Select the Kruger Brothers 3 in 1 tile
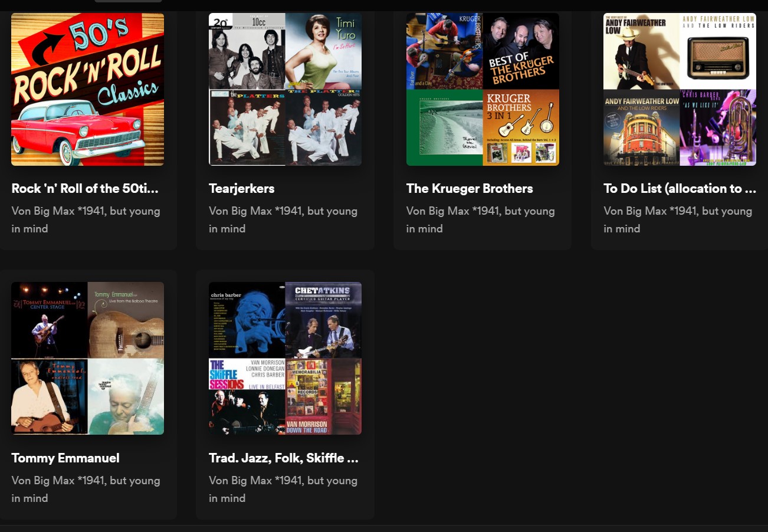Image resolution: width=768 pixels, height=532 pixels. [521, 127]
